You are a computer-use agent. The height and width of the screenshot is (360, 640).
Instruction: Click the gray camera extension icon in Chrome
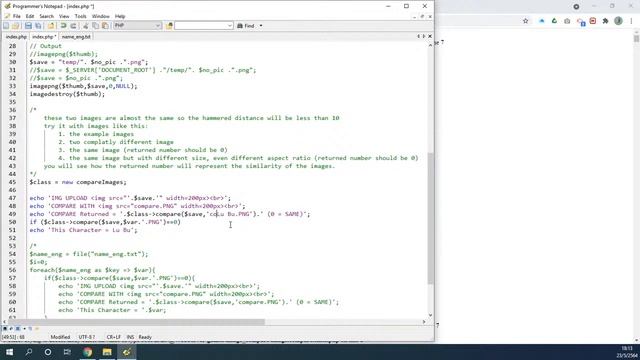(x=567, y=21)
